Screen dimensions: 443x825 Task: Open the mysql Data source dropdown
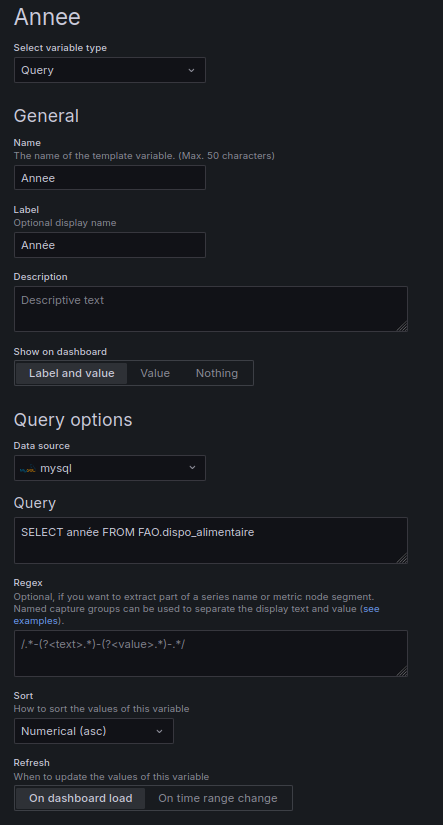tap(109, 468)
